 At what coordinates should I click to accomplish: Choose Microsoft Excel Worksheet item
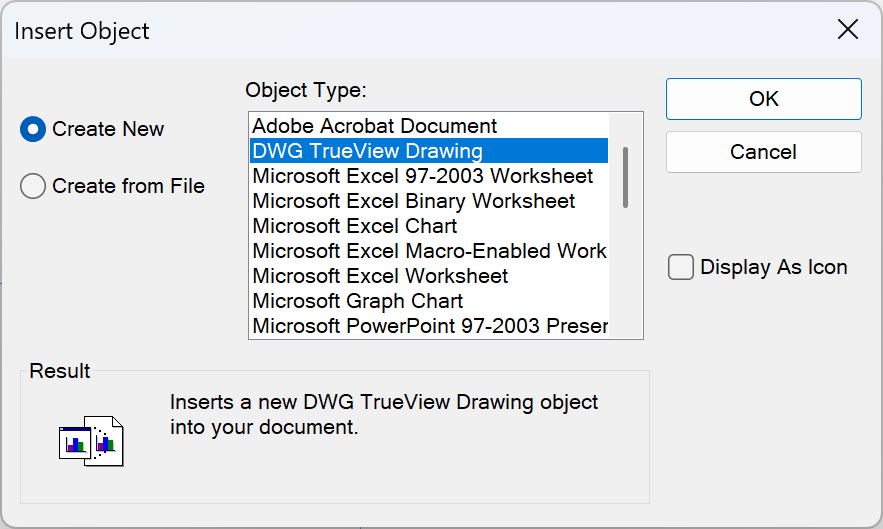tap(429, 276)
